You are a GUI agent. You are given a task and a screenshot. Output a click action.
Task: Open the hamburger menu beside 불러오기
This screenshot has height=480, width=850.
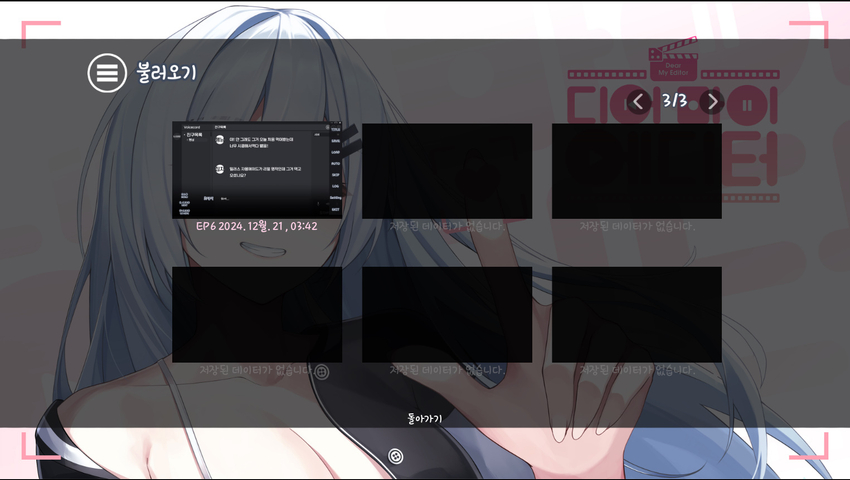click(x=105, y=73)
